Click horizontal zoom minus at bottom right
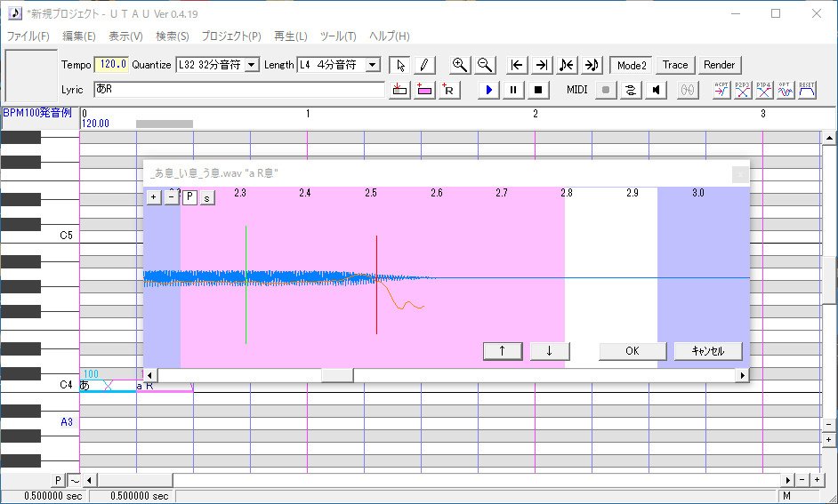This screenshot has width=838, height=504. pyautogui.click(x=802, y=480)
